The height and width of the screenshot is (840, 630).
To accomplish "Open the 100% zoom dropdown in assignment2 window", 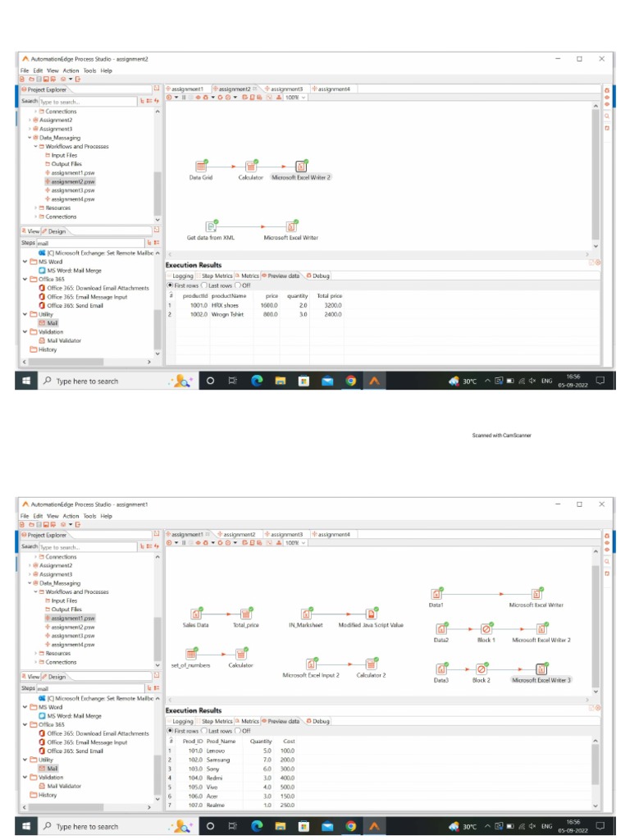I will (x=295, y=98).
